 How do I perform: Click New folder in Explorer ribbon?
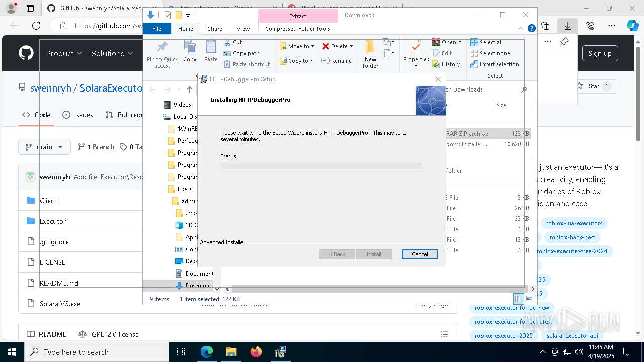(x=370, y=54)
